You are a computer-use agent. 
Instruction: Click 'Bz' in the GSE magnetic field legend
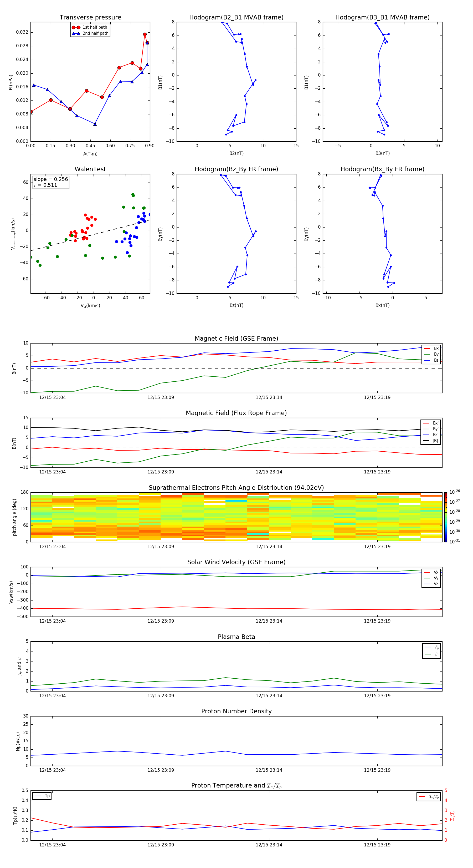click(436, 360)
